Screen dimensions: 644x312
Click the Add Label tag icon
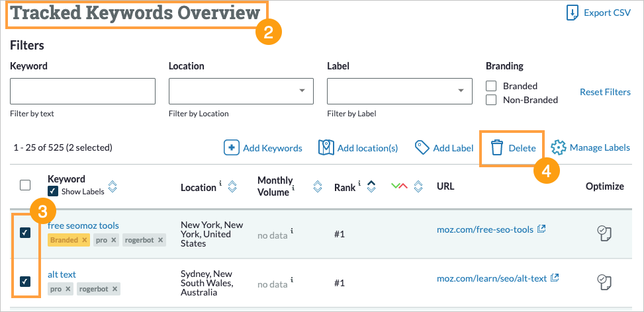tap(422, 147)
